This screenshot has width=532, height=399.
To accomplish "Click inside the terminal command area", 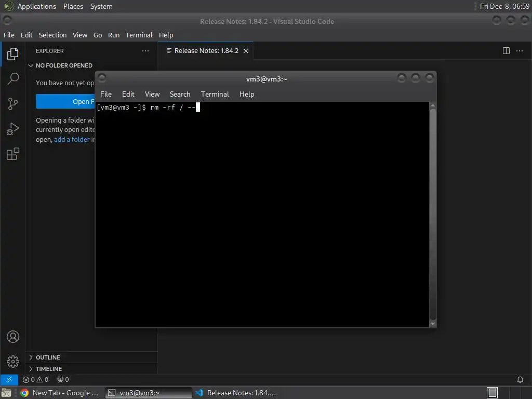I will [262, 215].
